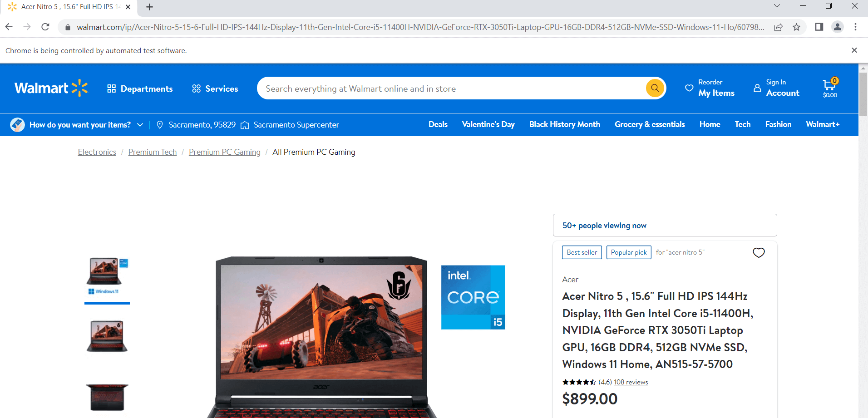Click the page vertical scrollbar
This screenshot has width=868, height=418.
click(x=863, y=94)
